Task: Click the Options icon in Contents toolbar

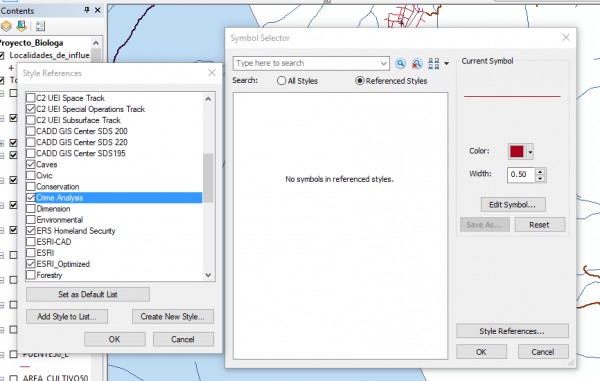Action: tap(40, 26)
